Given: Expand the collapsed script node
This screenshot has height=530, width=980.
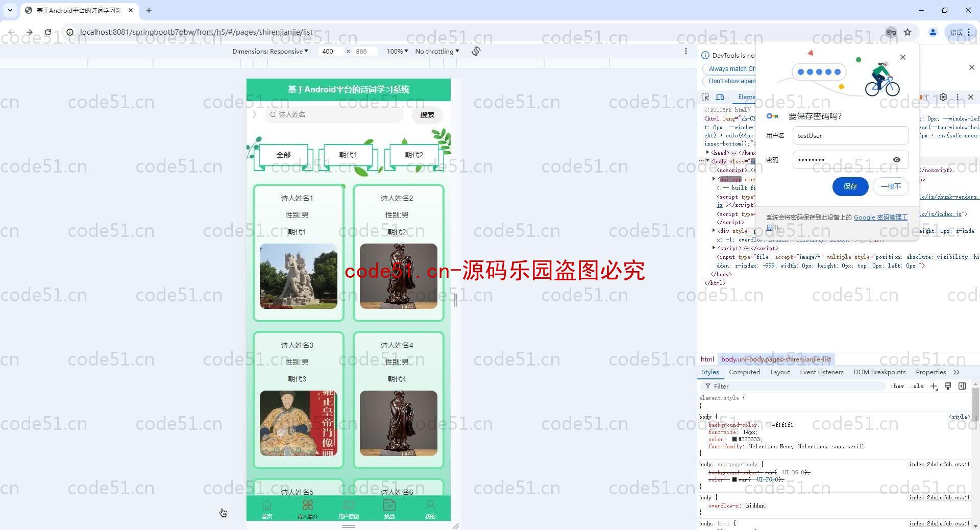Looking at the screenshot, I should coord(714,248).
